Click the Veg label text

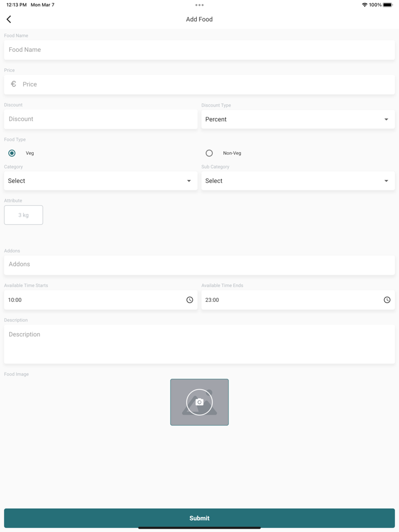pos(30,153)
